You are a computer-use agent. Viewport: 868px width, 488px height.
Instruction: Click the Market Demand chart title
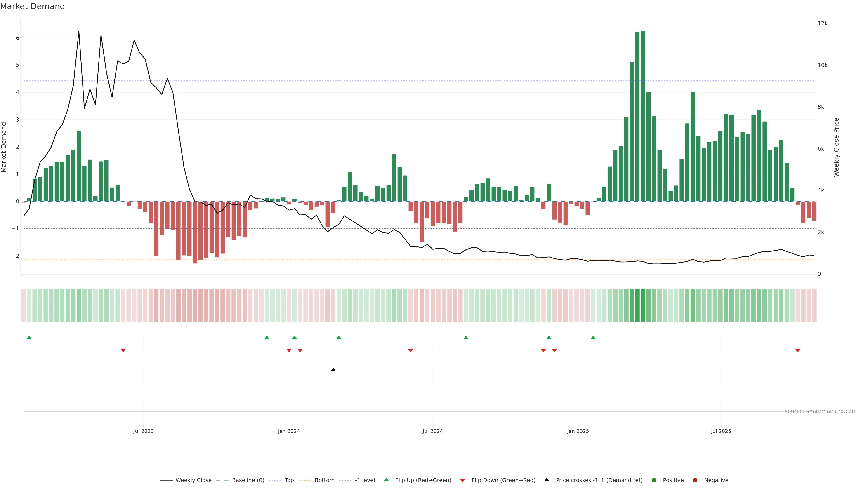(32, 6)
